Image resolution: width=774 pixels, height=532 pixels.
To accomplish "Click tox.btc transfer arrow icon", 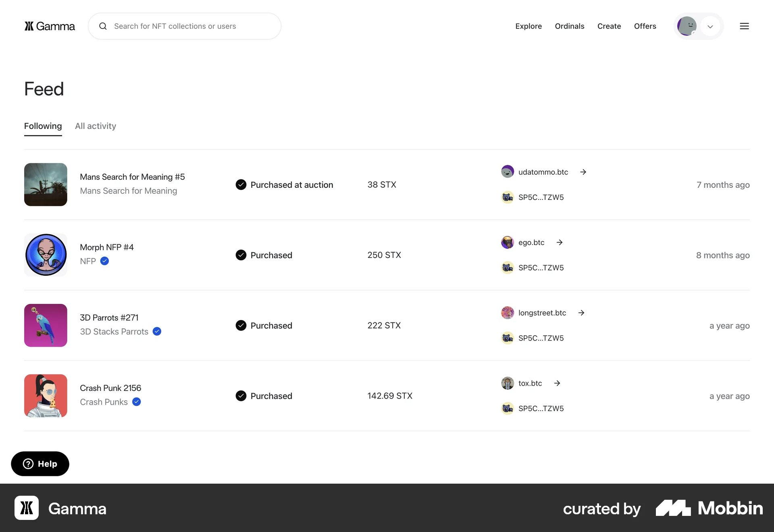I will (x=557, y=383).
